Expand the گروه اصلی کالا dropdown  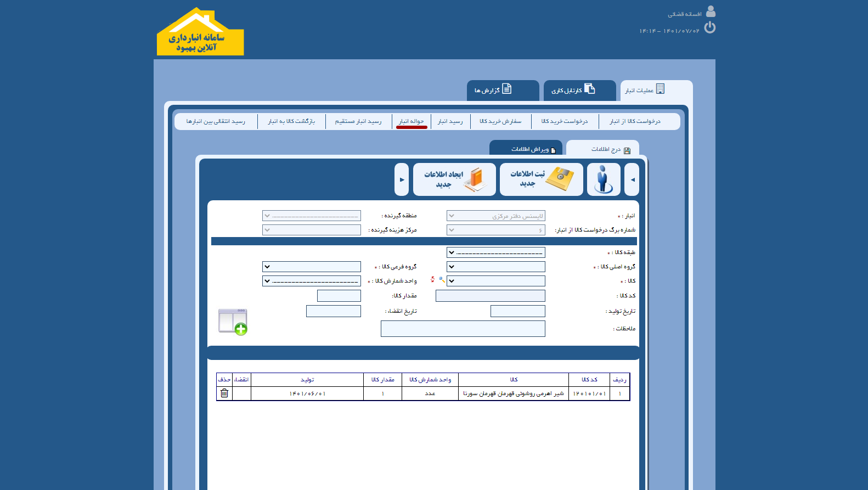(x=495, y=267)
